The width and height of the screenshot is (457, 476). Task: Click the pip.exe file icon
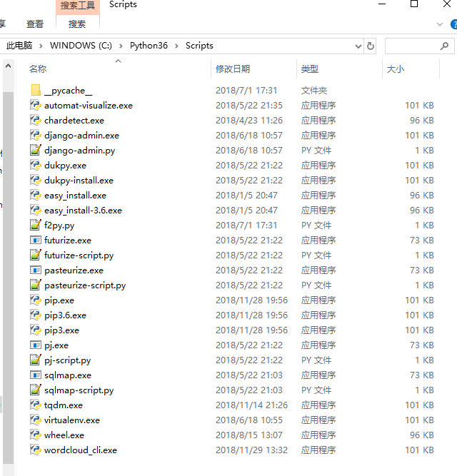[36, 300]
